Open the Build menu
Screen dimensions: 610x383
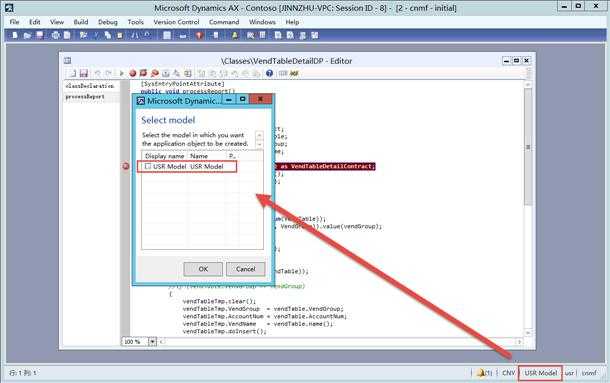click(x=81, y=22)
